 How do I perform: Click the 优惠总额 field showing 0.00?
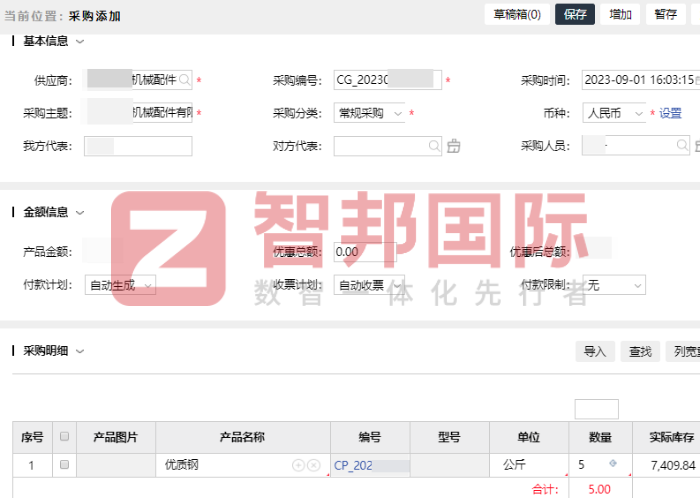(x=365, y=252)
